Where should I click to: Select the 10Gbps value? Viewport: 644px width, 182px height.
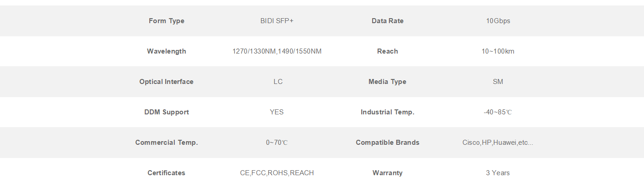tap(498, 21)
